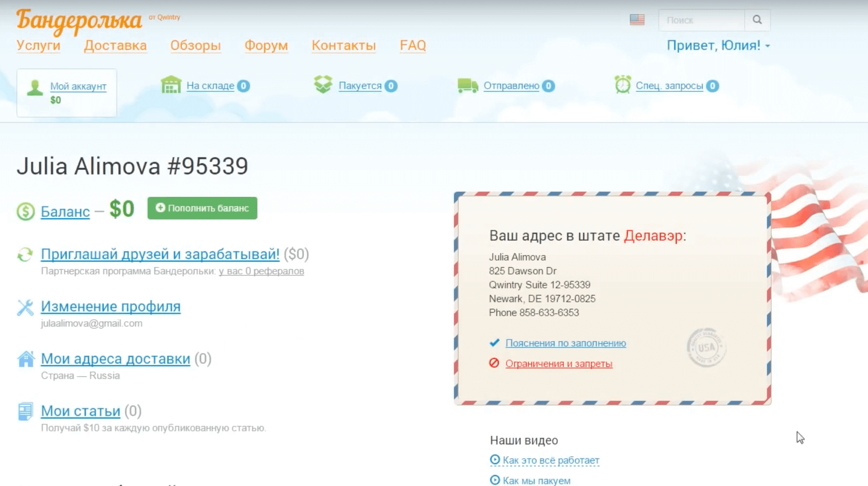
Task: Click the green dollar balance icon
Action: [25, 211]
